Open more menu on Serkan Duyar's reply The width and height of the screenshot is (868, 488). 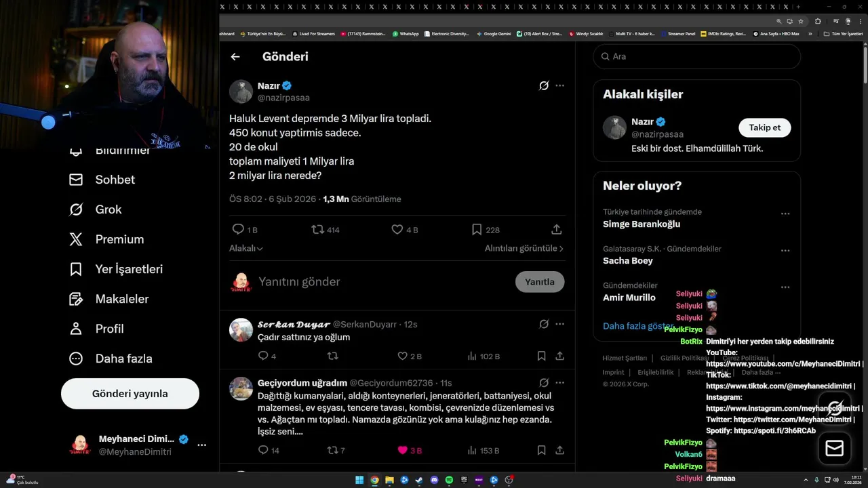(x=559, y=324)
